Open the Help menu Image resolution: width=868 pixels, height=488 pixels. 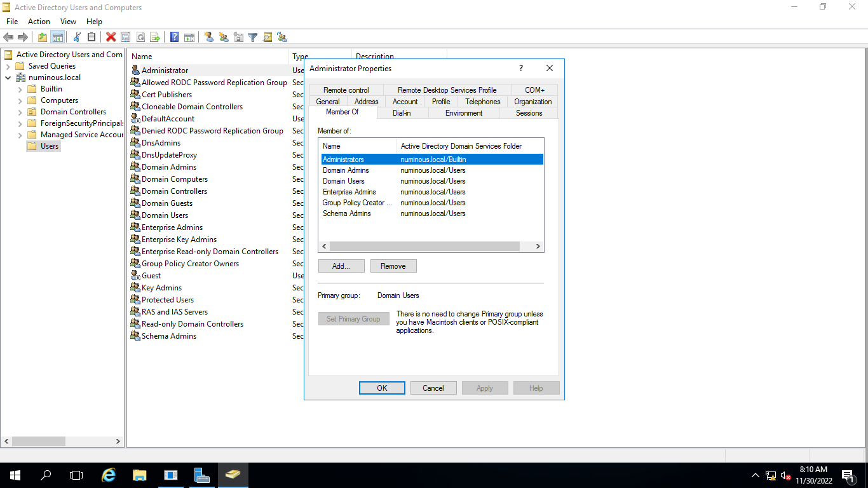94,22
